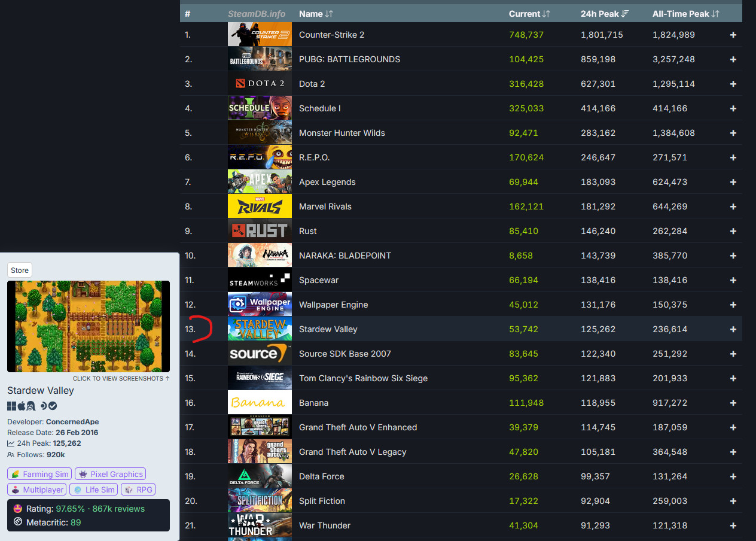This screenshot has height=541, width=756.
Task: Open the Pixel Graphics tag
Action: (x=110, y=474)
